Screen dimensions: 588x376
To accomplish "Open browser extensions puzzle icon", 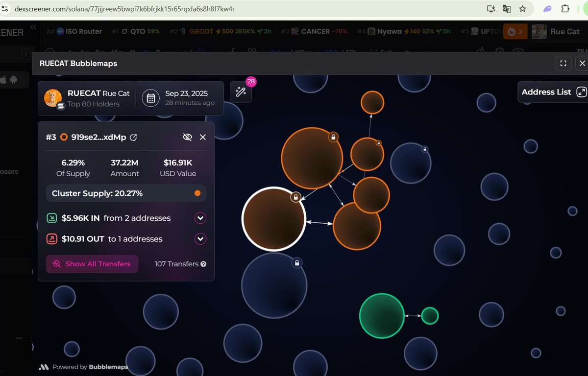I will pos(565,9).
